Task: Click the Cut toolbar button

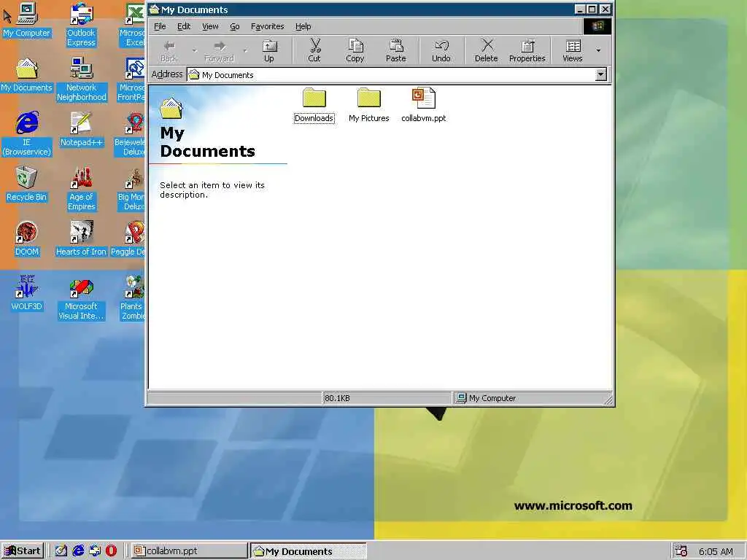Action: click(314, 50)
